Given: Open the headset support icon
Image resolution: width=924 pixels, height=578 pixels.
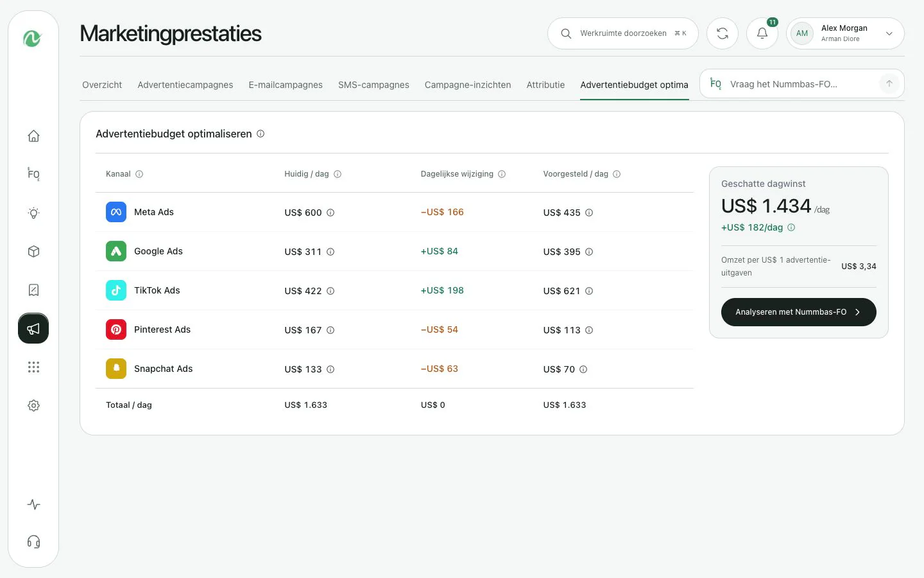Looking at the screenshot, I should 33,542.
